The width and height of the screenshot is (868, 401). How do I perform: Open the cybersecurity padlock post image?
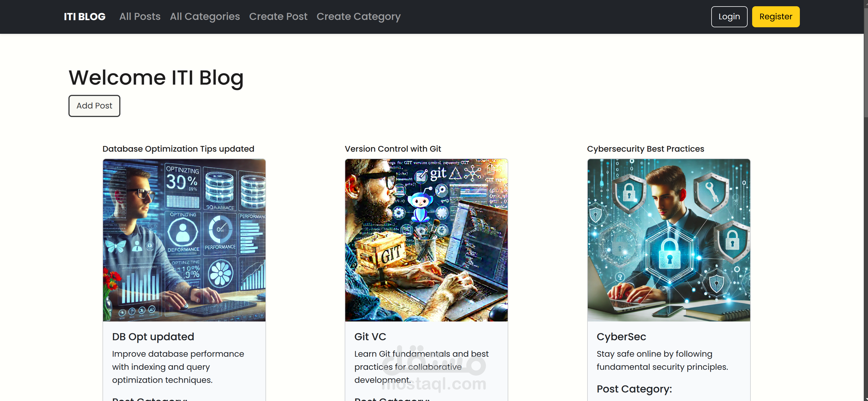pos(668,240)
